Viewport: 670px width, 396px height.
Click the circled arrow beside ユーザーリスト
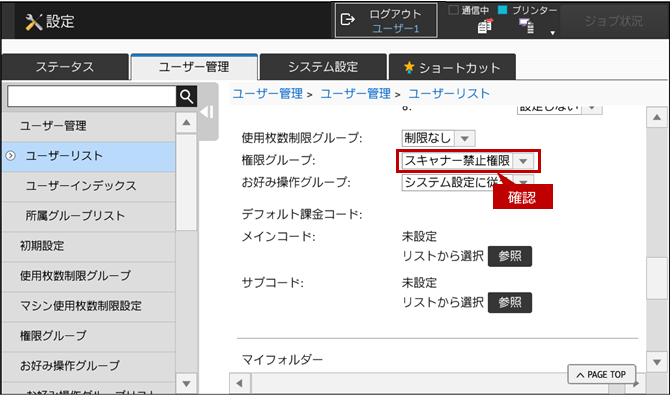(11, 156)
